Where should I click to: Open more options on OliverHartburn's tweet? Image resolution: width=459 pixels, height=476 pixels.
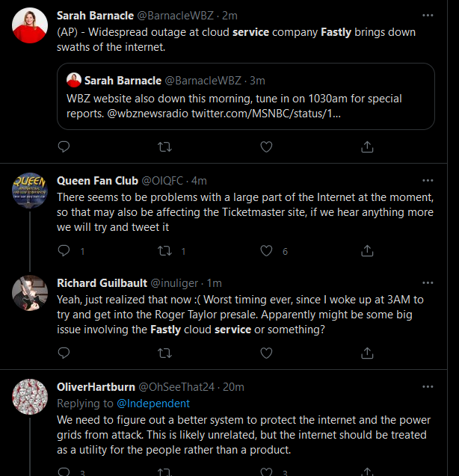[428, 387]
